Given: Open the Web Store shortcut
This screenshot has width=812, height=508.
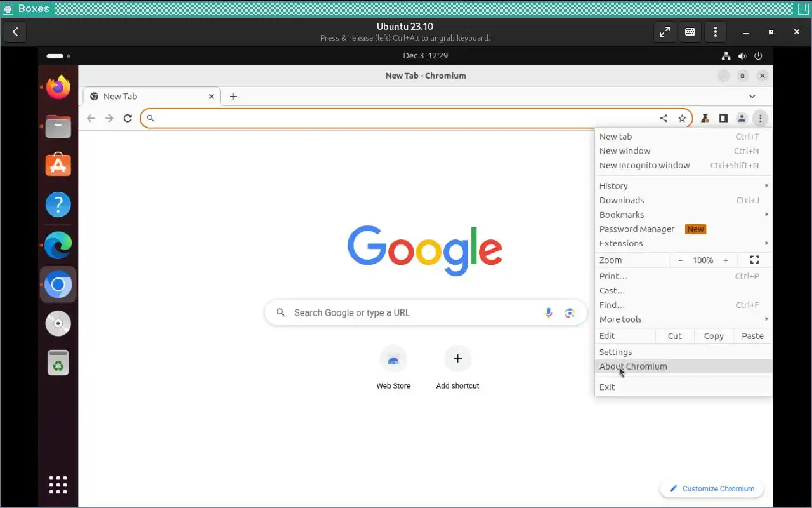Looking at the screenshot, I should click(393, 368).
